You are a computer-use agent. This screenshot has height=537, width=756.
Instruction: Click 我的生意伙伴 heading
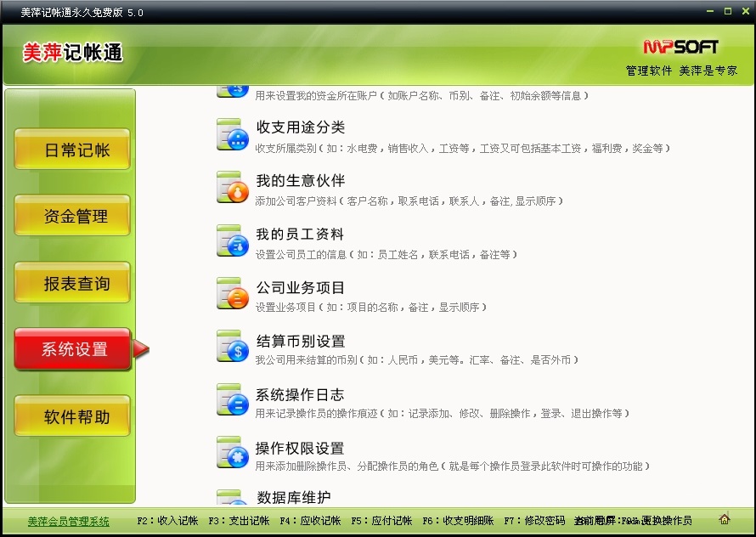301,181
